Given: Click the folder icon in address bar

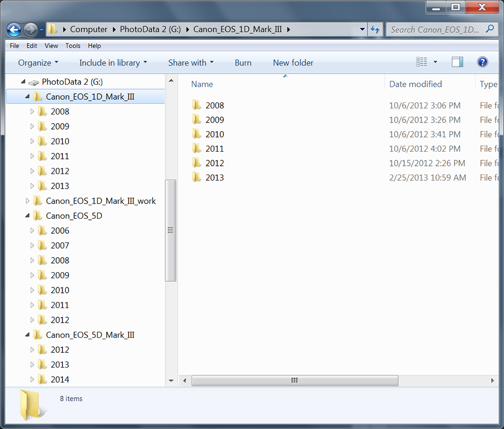Looking at the screenshot, I should (52, 29).
